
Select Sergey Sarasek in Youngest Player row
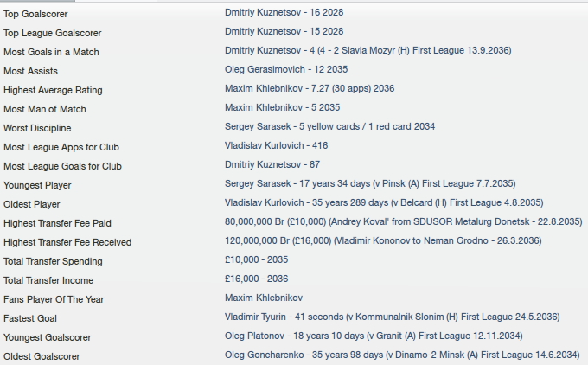click(258, 184)
